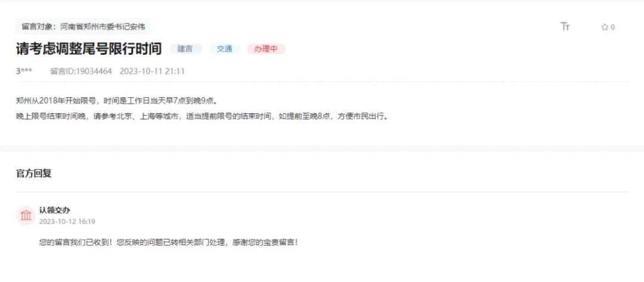Click the 官方回复 section header
This screenshot has width=644, height=282.
[33, 173]
